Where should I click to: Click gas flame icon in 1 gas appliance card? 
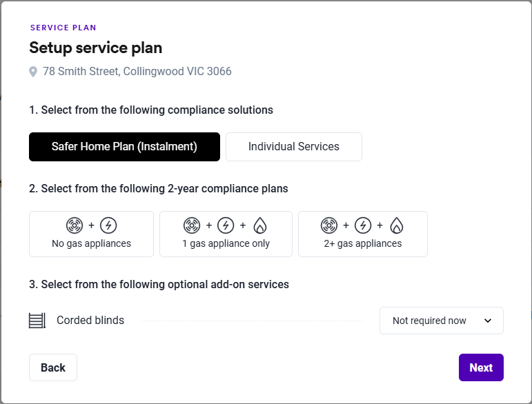click(259, 225)
